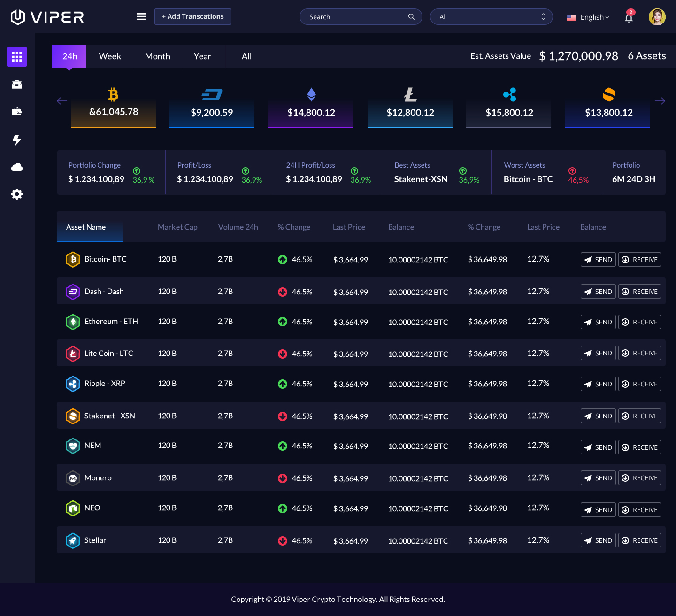
Task: Switch to the Month tab
Action: point(157,56)
